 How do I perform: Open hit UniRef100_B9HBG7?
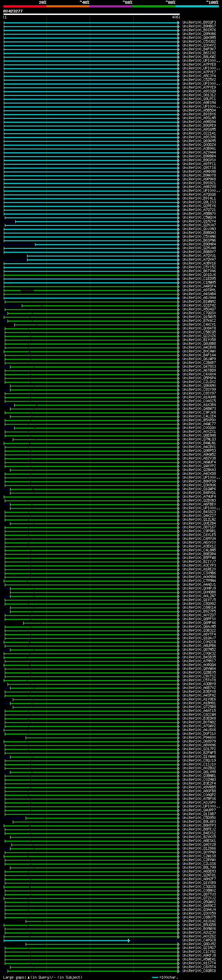tap(199, 26)
